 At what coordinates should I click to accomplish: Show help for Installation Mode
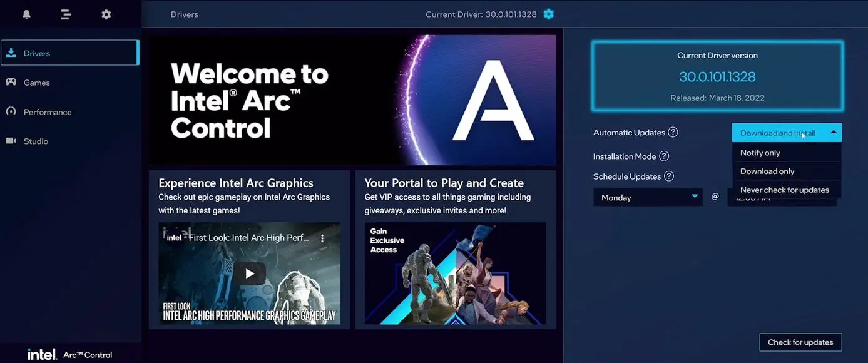[664, 156]
